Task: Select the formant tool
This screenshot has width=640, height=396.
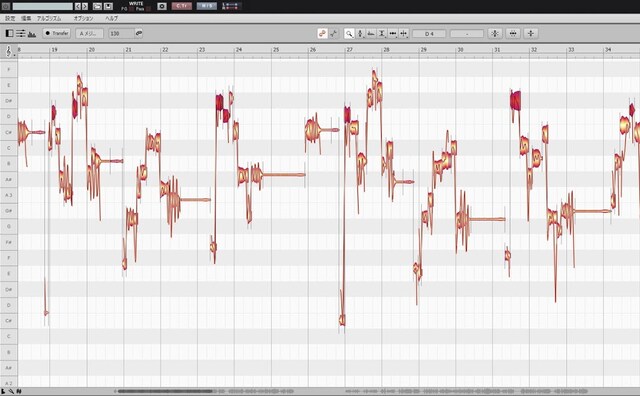Action: coord(371,34)
